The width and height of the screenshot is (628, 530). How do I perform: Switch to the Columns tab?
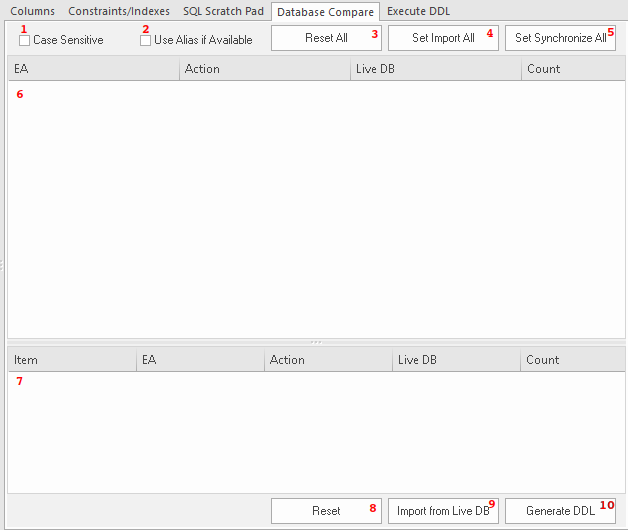32,11
